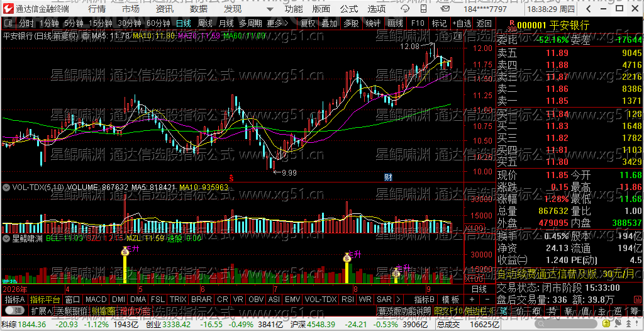Select the 30分钟 period
The height and width of the screenshot is (331, 644).
pyautogui.click(x=129, y=23)
